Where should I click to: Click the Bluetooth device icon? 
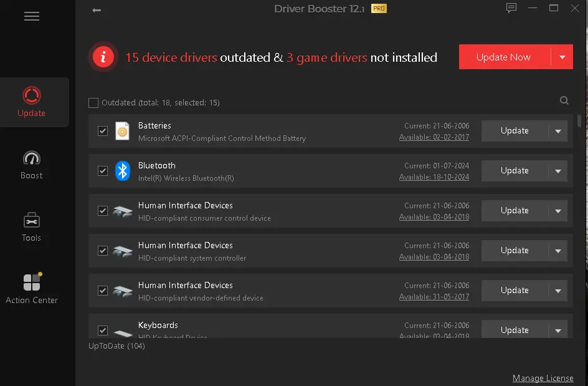123,171
